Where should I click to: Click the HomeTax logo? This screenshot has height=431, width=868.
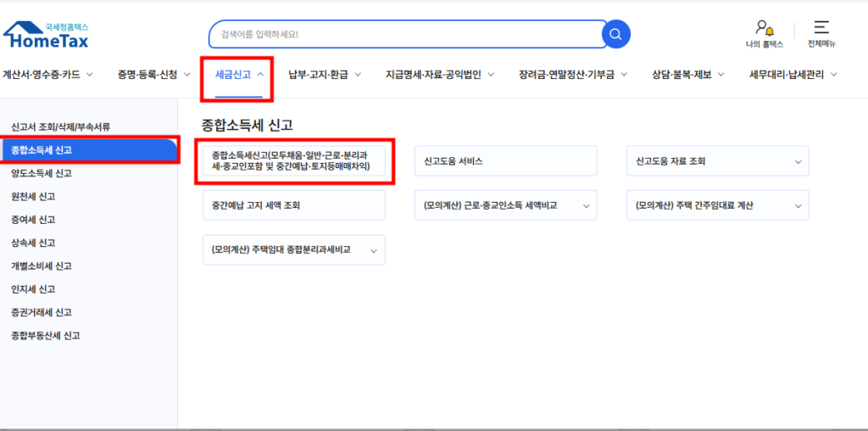46,35
